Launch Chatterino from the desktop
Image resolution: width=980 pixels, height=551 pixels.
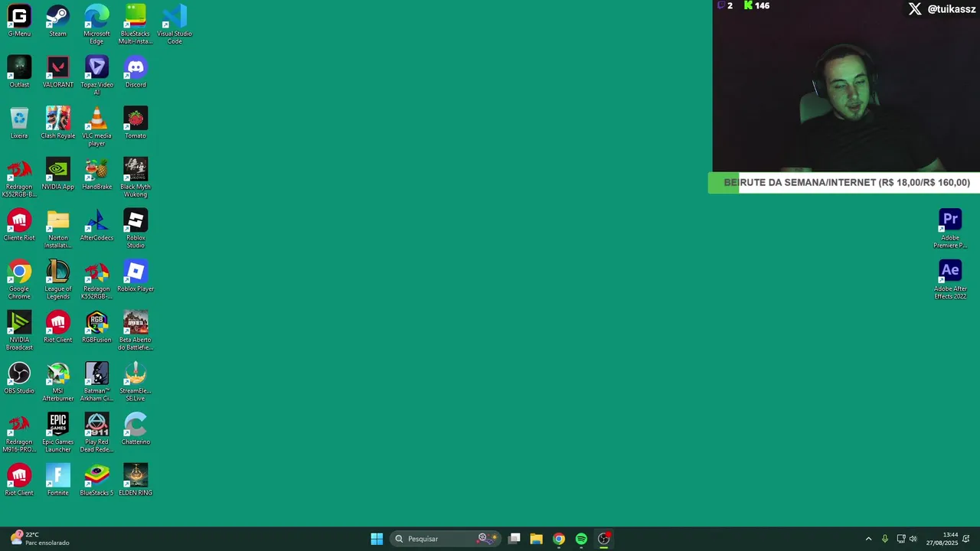click(136, 429)
